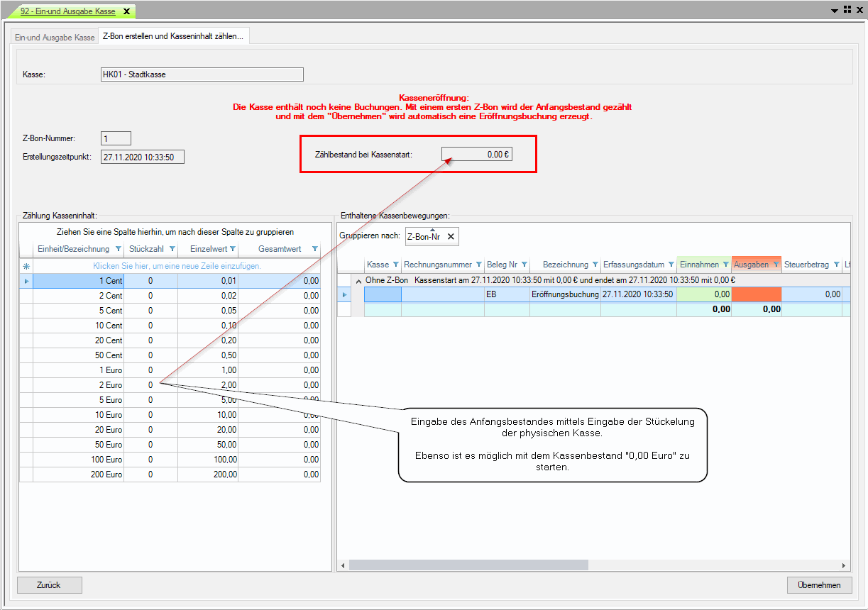868x610 pixels.
Task: Sort by Z-Bon-Nr grouping chip
Action: (424, 237)
